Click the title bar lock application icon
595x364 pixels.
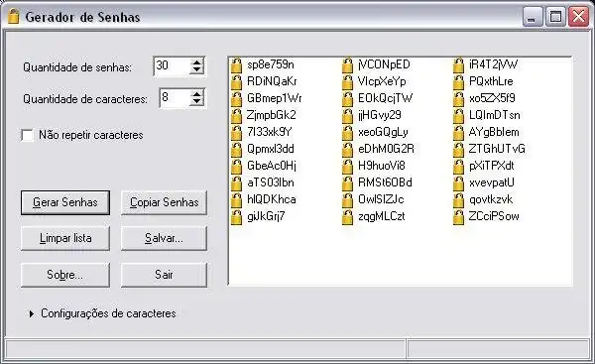[13, 17]
